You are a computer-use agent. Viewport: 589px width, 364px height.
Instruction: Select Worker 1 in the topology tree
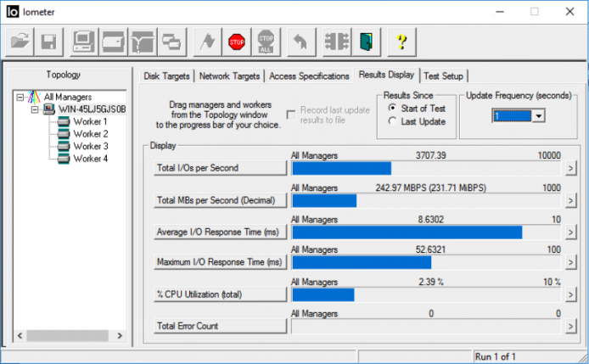pos(90,121)
